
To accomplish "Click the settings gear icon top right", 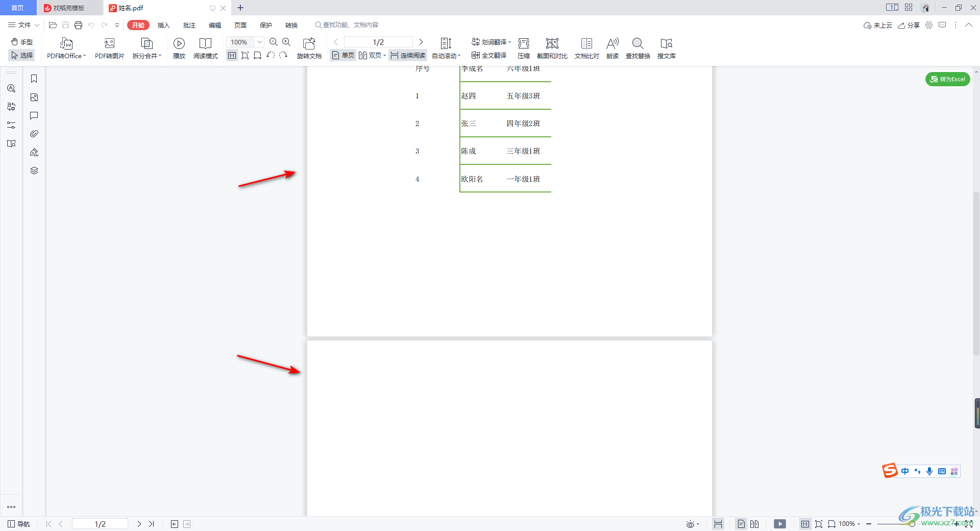I will tap(929, 25).
